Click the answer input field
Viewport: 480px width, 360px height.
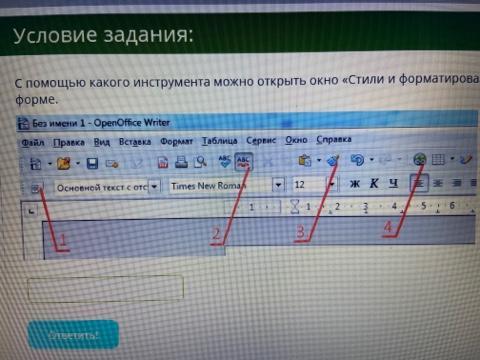[106, 288]
